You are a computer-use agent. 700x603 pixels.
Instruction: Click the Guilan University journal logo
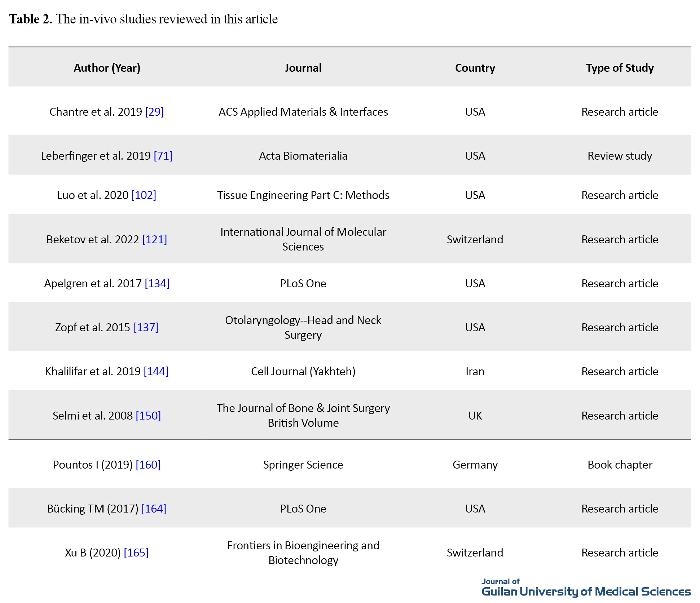pos(586,588)
